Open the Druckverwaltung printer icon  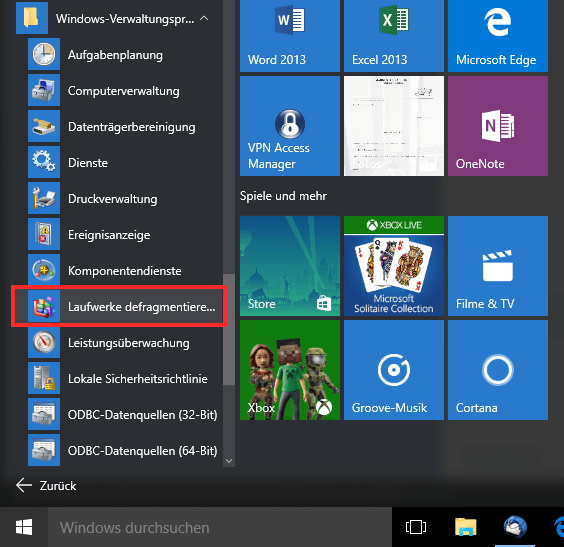click(44, 198)
